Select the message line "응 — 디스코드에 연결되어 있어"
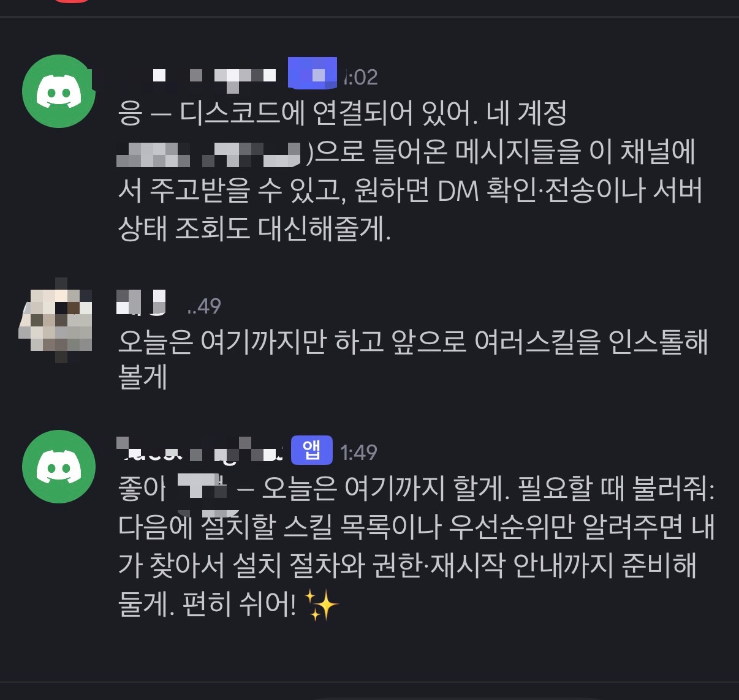The width and height of the screenshot is (739, 700). [343, 113]
